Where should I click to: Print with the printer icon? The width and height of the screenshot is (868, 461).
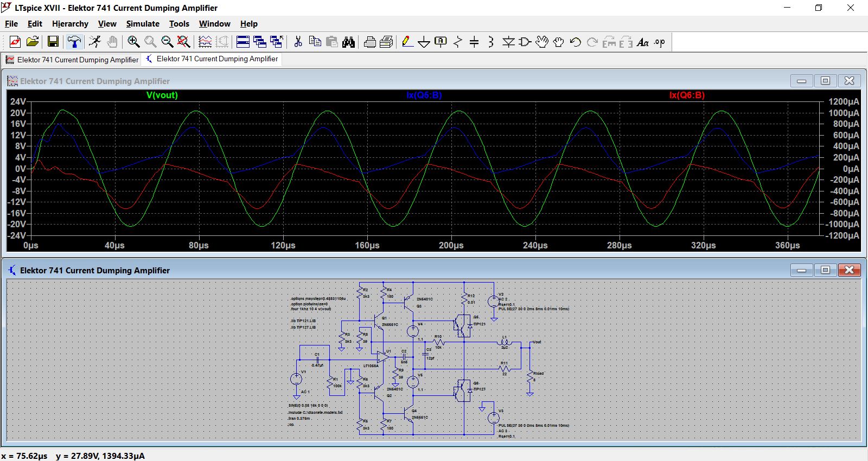(370, 42)
